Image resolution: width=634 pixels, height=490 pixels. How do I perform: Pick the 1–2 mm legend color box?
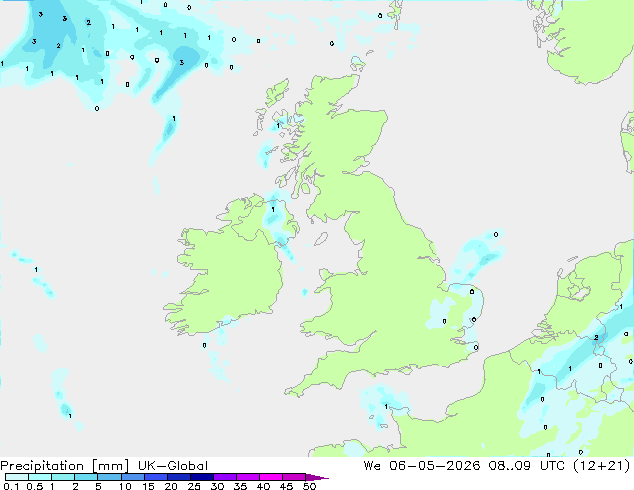[63, 477]
